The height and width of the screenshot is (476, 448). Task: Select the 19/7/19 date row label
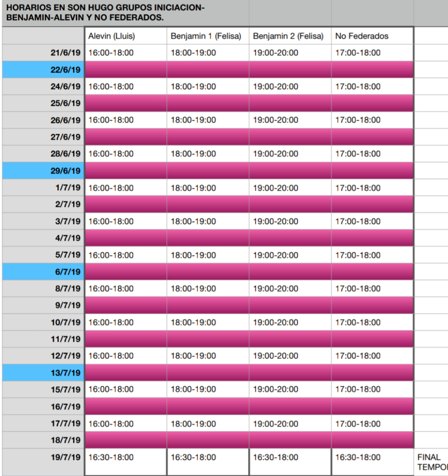coord(43,462)
